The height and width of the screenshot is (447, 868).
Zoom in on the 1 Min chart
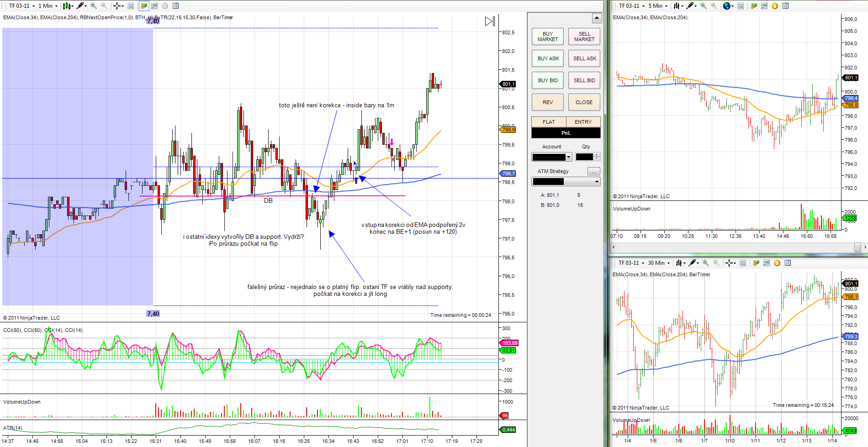click(94, 6)
